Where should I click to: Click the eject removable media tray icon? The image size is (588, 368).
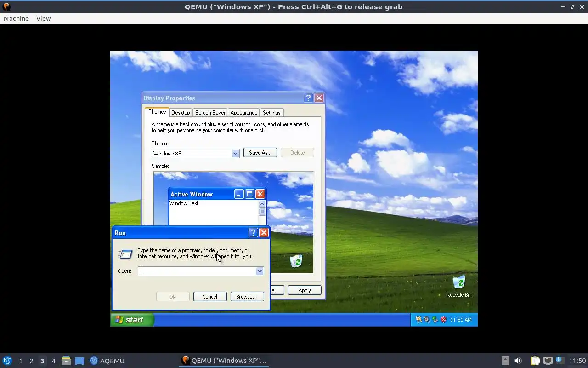click(505, 361)
